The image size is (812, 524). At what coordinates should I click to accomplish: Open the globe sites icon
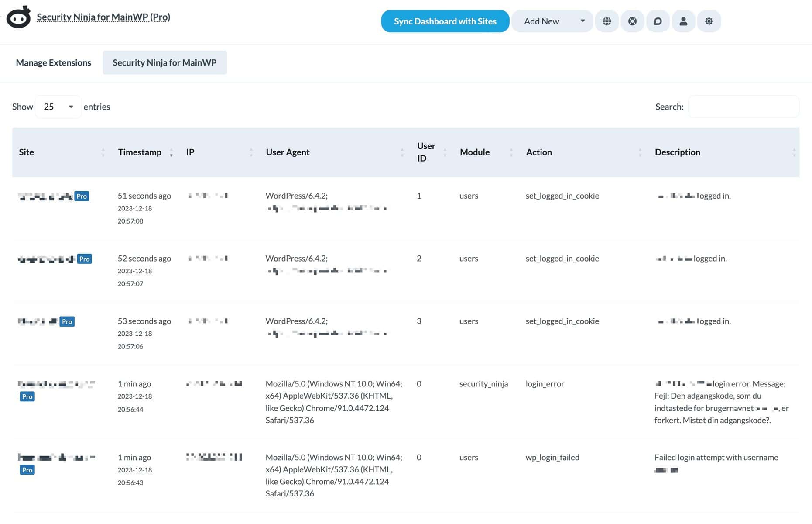coord(606,21)
